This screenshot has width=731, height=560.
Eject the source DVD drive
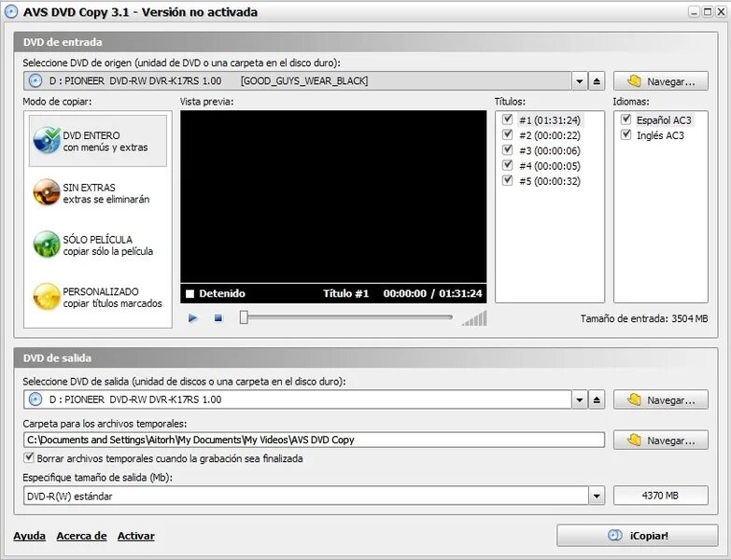click(x=597, y=81)
